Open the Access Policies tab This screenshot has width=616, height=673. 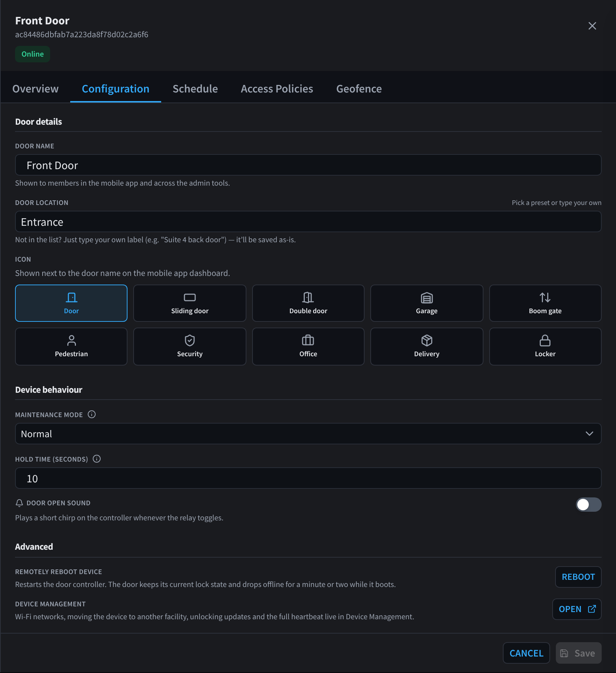pyautogui.click(x=277, y=89)
